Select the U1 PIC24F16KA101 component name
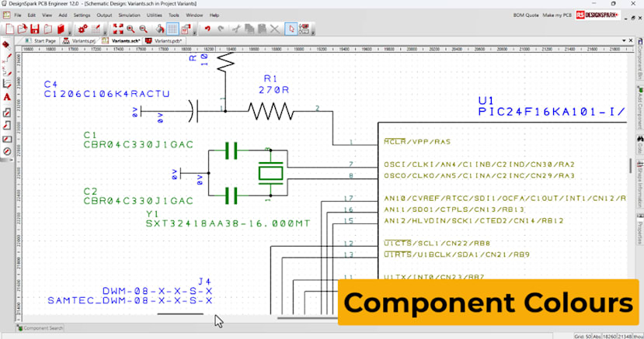 click(552, 106)
